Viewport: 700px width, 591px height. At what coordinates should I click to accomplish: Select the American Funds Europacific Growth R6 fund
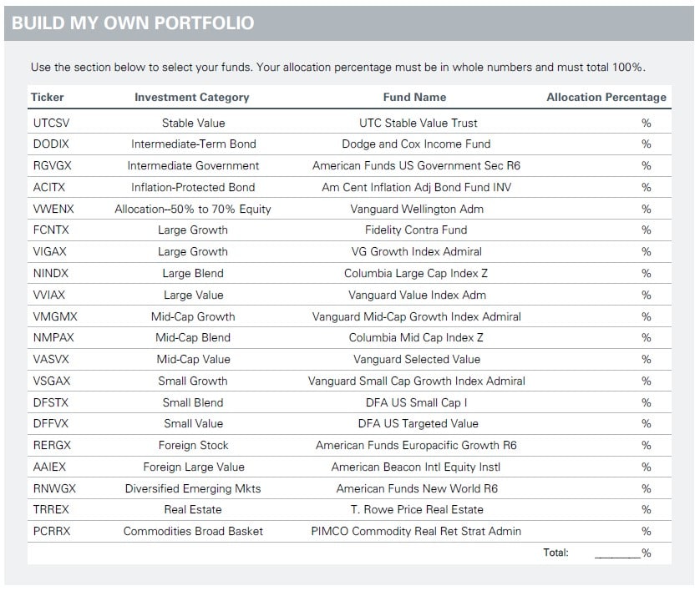pyautogui.click(x=416, y=446)
